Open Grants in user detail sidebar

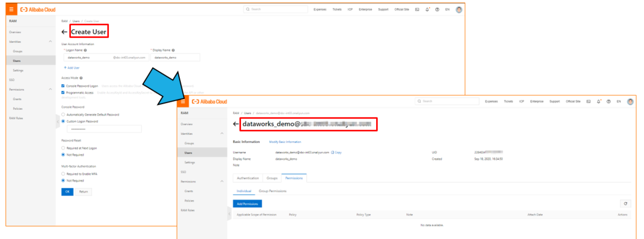tap(189, 191)
